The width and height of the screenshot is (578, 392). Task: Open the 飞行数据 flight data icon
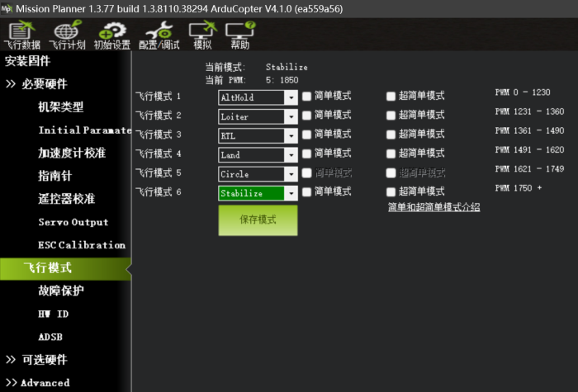[21, 35]
